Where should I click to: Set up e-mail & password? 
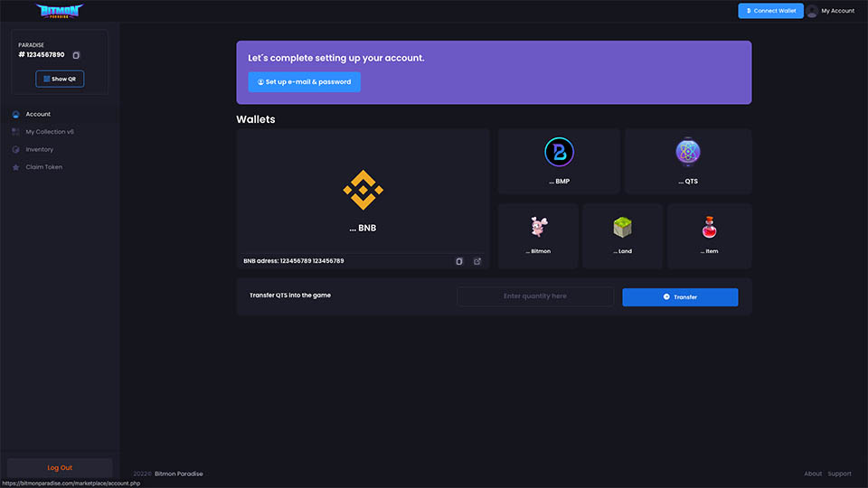(x=305, y=82)
